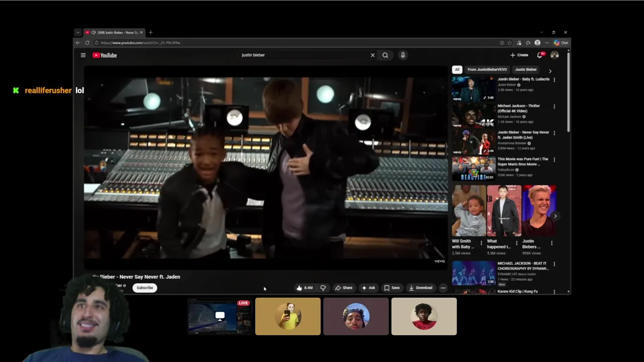
Task: Click the Ask AI button
Action: (368, 288)
